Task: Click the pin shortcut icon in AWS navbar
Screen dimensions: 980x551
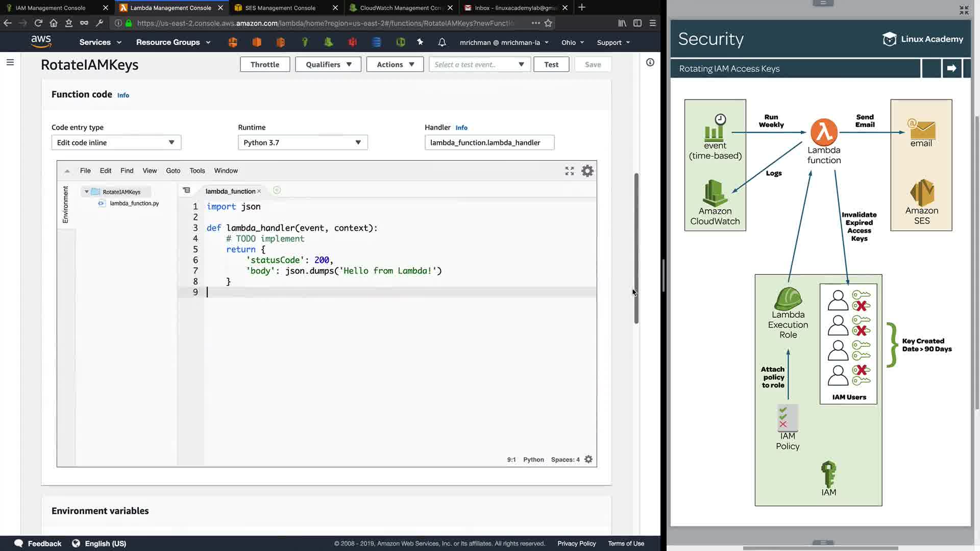Action: coord(420,42)
